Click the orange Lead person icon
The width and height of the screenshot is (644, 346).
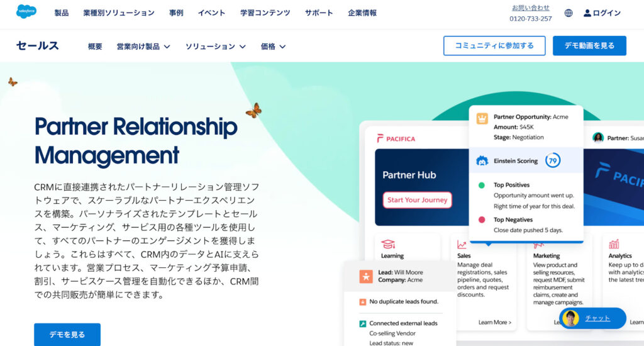click(x=365, y=276)
